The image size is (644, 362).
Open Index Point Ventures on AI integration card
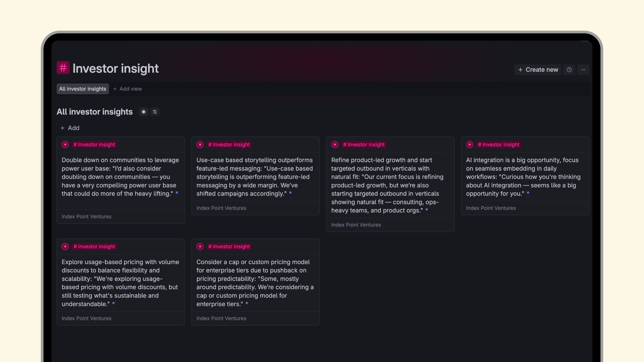pos(491,208)
